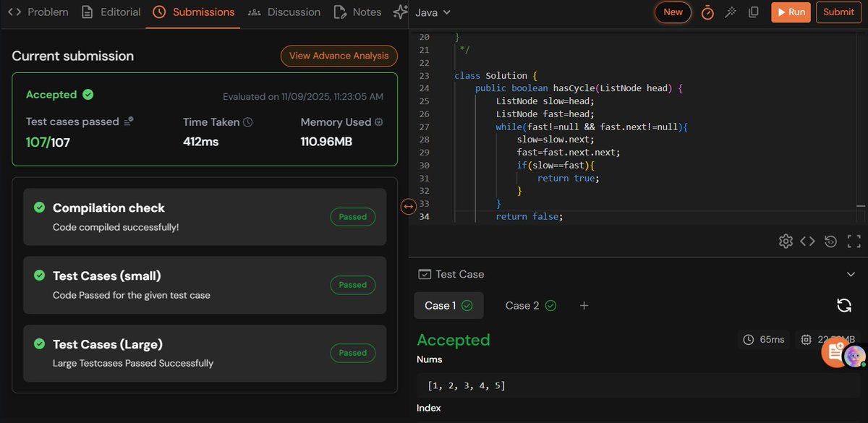
Task: Select Case 2 tab
Action: coord(531,306)
